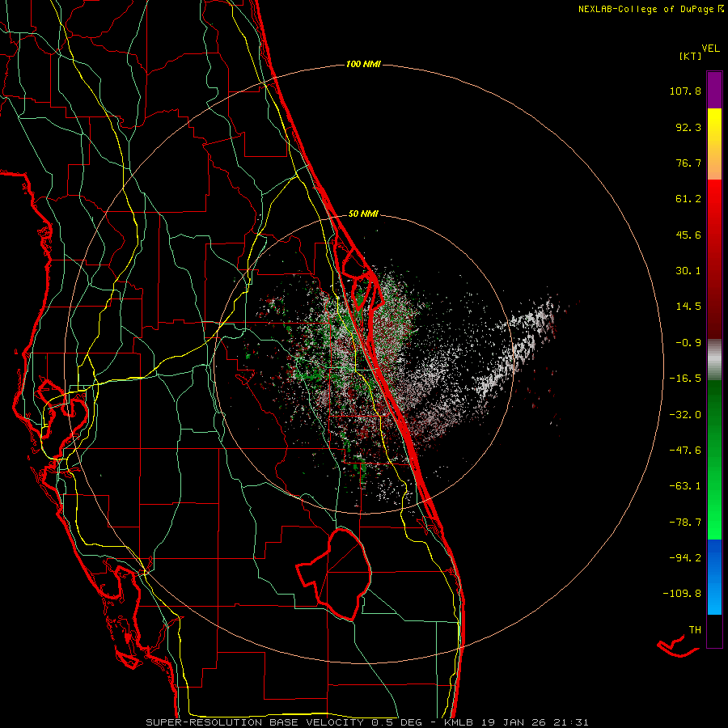Click the [KT] units label
728x728 pixels.
(690, 56)
